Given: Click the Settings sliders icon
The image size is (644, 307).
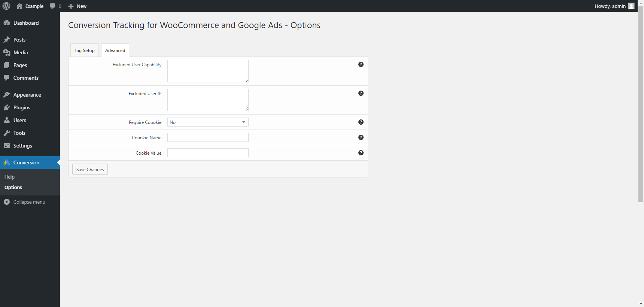Looking at the screenshot, I should [x=7, y=146].
